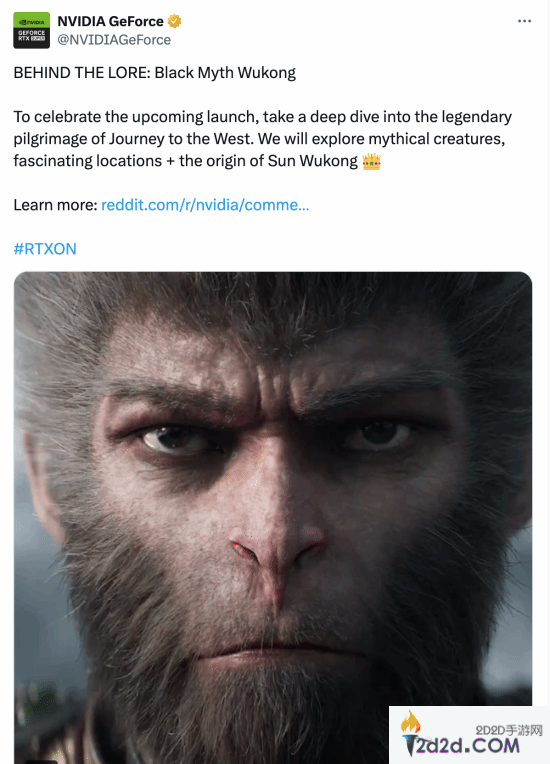
Task: Follow the reddit.com/r/nvidia link
Action: (205, 205)
